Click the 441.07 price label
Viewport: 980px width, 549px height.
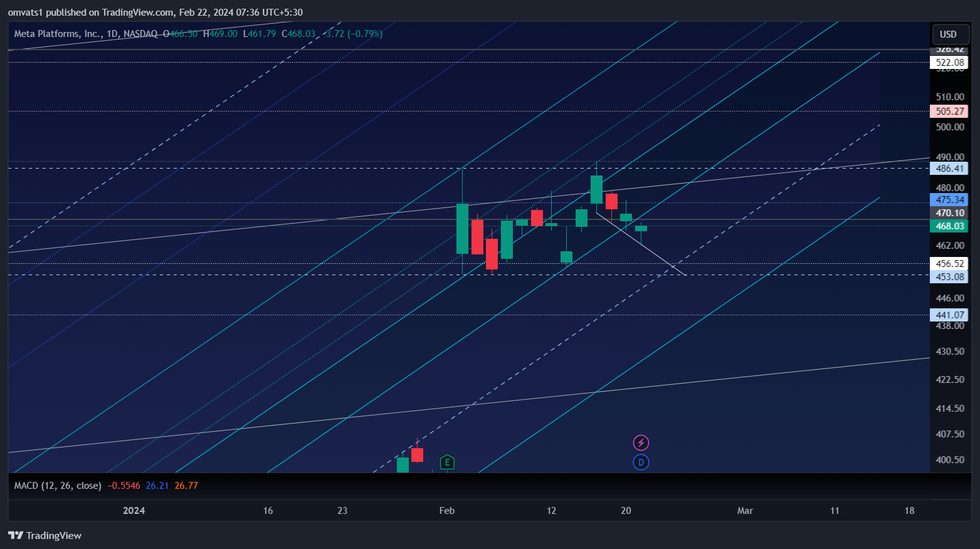click(x=949, y=315)
